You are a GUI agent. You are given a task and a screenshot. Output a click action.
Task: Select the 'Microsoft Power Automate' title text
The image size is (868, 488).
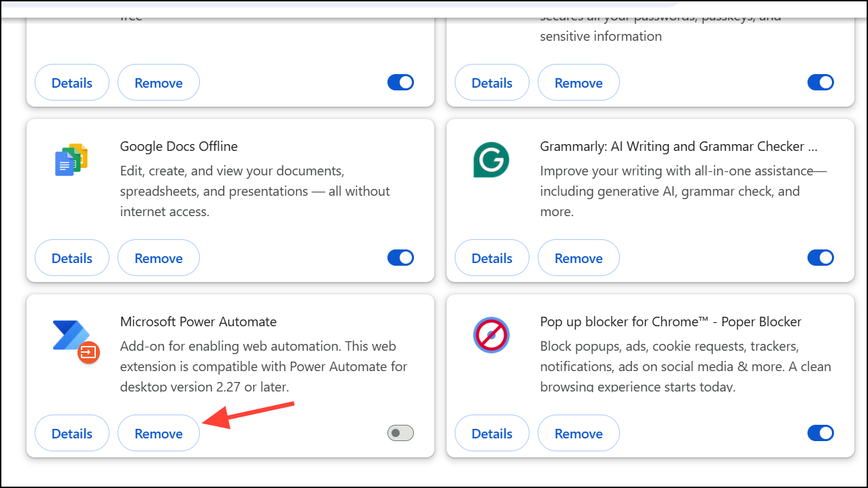pos(198,321)
